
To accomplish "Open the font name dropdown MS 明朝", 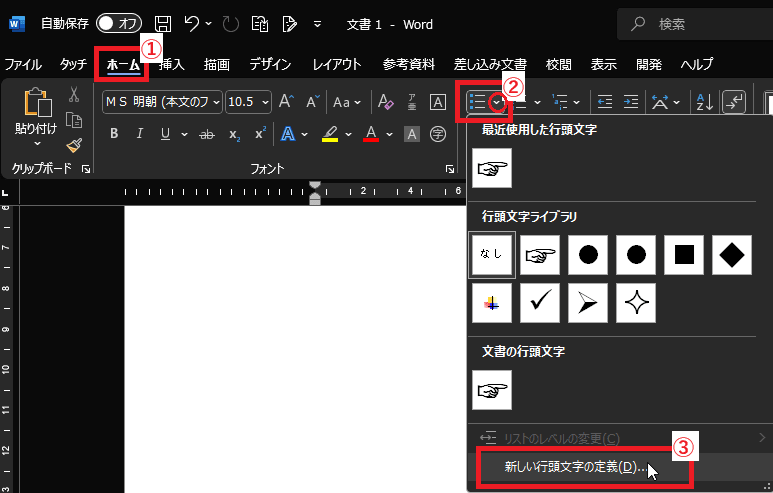I will (162, 101).
